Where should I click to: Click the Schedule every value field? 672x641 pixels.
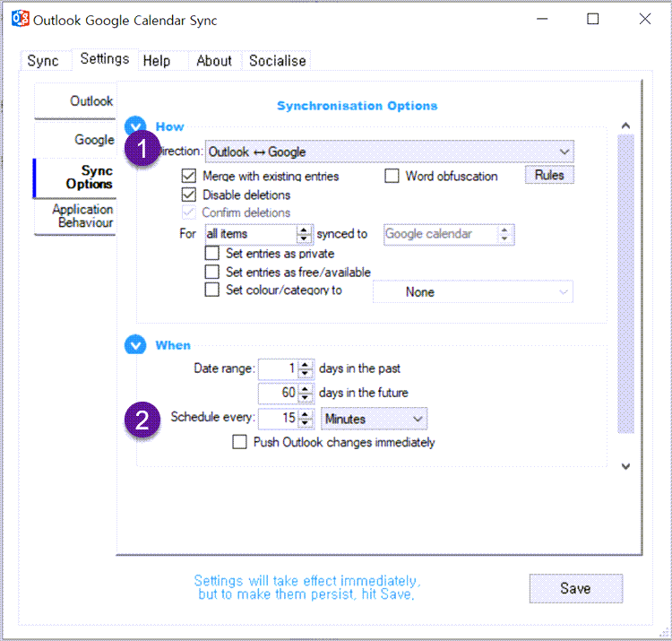click(x=278, y=419)
